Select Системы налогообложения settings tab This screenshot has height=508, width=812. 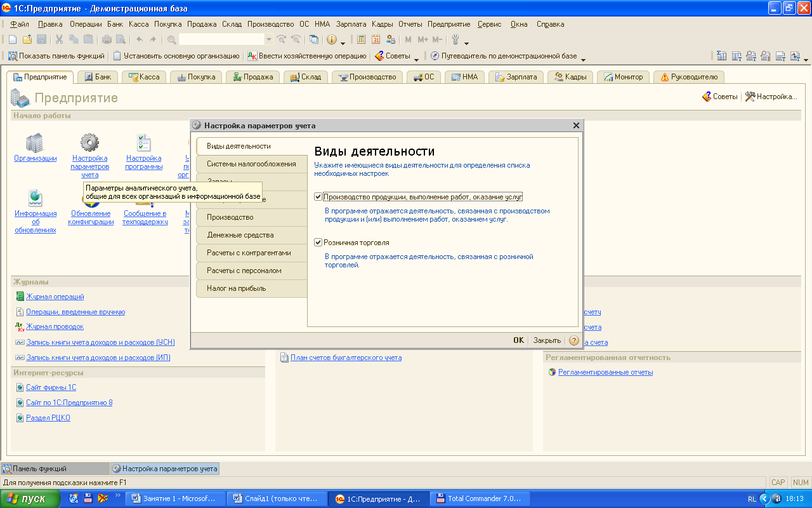coord(251,164)
